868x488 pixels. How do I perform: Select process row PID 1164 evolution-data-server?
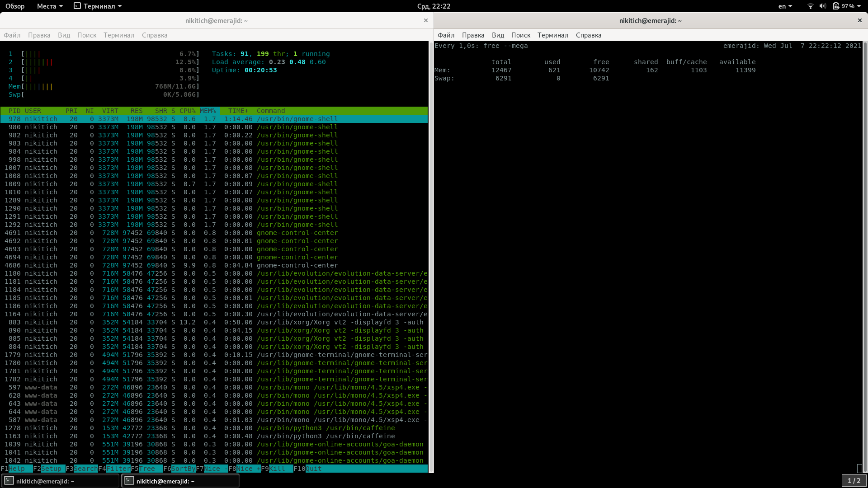tap(214, 314)
